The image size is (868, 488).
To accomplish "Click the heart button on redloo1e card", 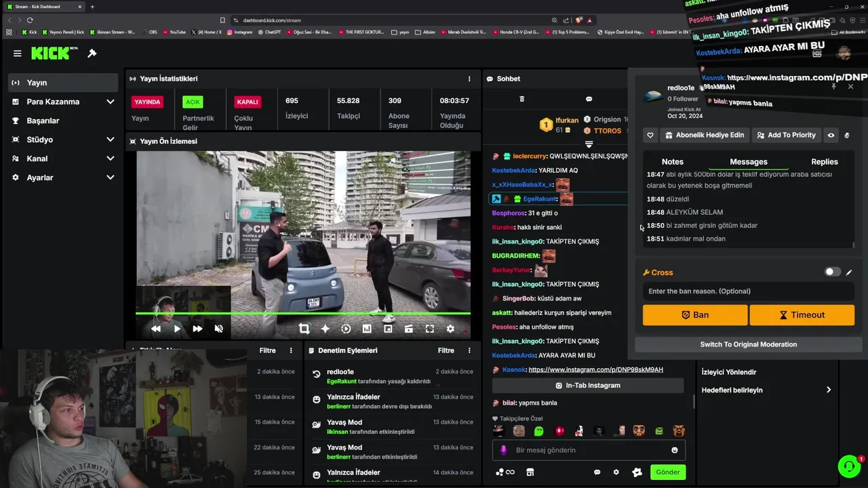I will tap(650, 135).
